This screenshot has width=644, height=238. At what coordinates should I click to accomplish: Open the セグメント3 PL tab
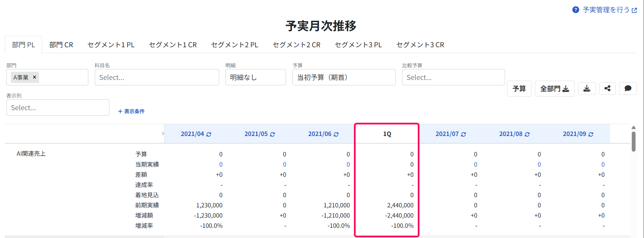tap(358, 45)
